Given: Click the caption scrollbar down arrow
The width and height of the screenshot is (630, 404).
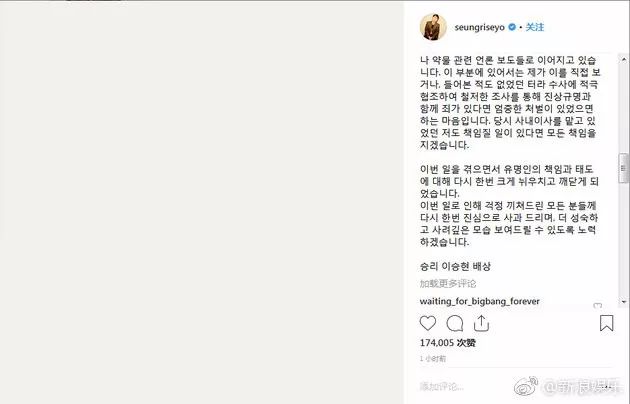Looking at the screenshot, I should [624, 302].
